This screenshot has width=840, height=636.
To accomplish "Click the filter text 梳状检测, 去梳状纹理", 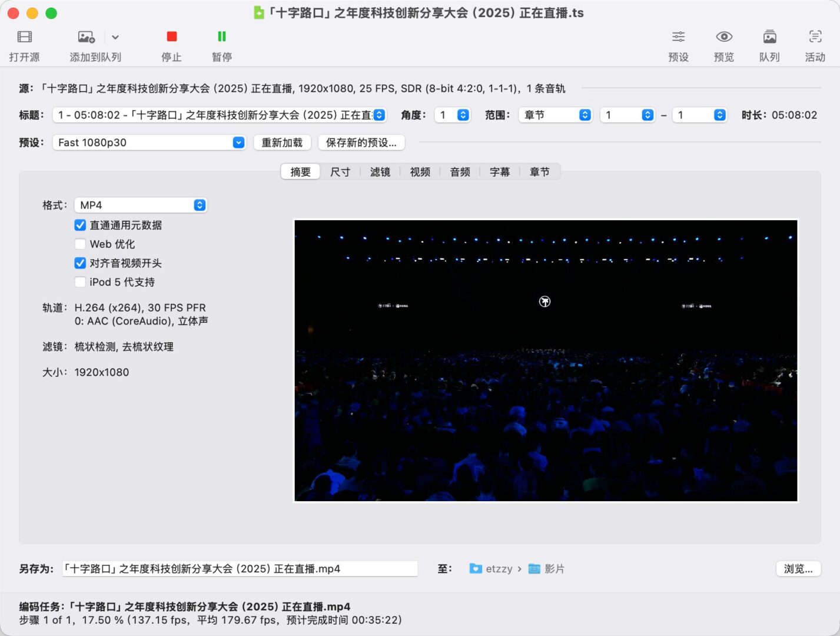I will (124, 347).
